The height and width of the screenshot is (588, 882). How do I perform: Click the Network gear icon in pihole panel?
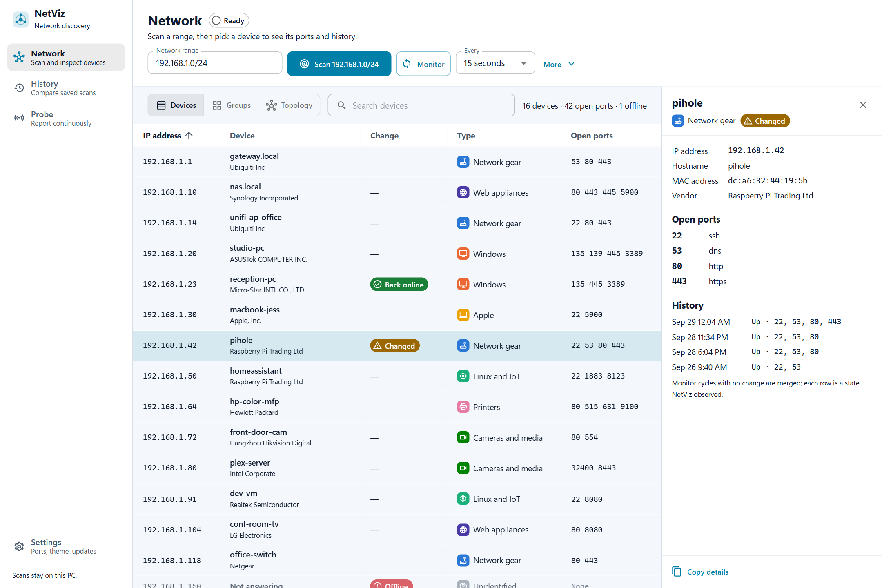coord(678,121)
